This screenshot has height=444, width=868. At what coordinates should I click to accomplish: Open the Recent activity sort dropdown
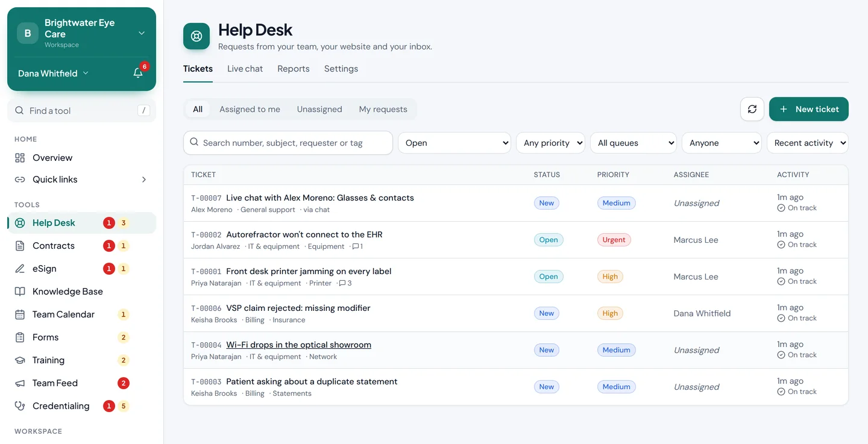[808, 143]
